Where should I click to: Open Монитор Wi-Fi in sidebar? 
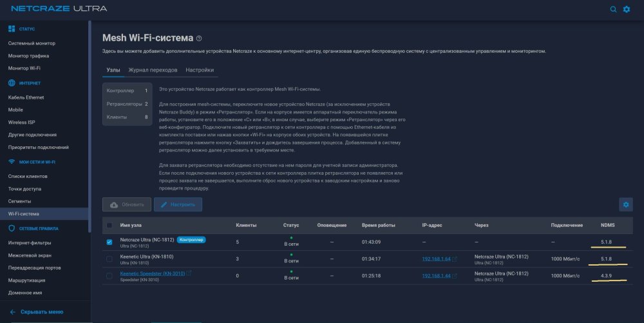pyautogui.click(x=24, y=68)
